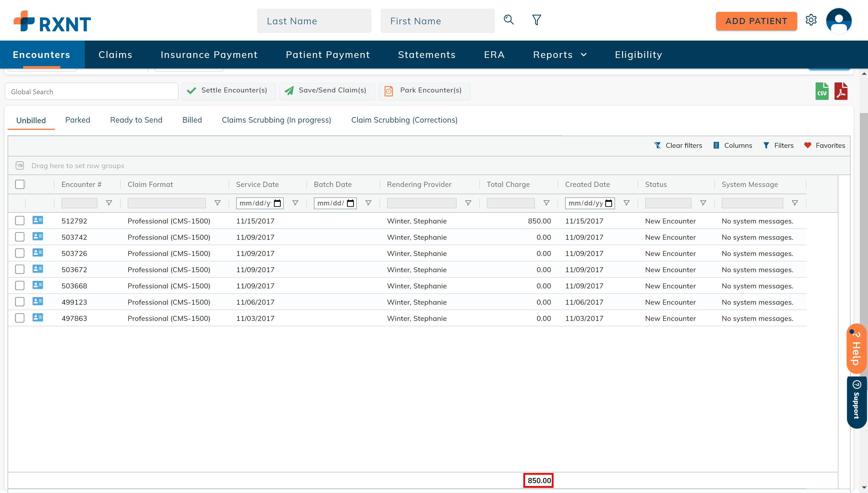Open patient card icon for encounter 512792
Image resolution: width=868 pixels, height=493 pixels.
click(x=38, y=220)
